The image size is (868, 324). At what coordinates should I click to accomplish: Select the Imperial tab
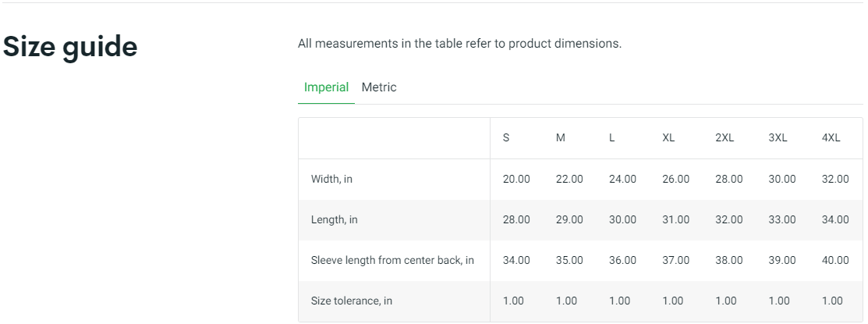(326, 87)
